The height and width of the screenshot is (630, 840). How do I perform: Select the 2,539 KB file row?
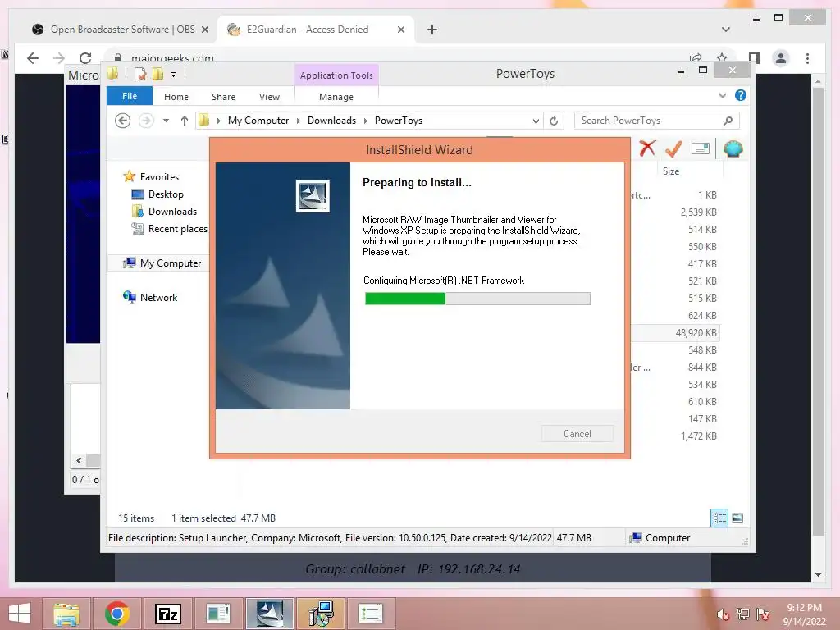tap(676, 212)
